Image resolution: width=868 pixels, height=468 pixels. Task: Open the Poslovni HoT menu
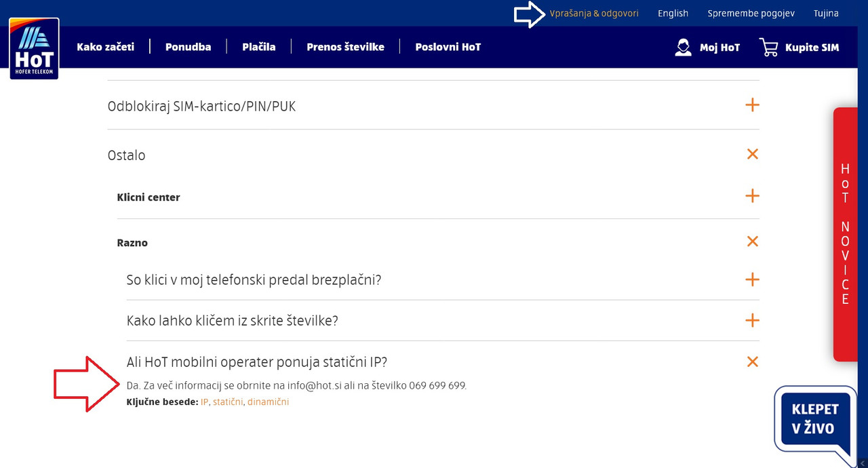[x=448, y=47]
